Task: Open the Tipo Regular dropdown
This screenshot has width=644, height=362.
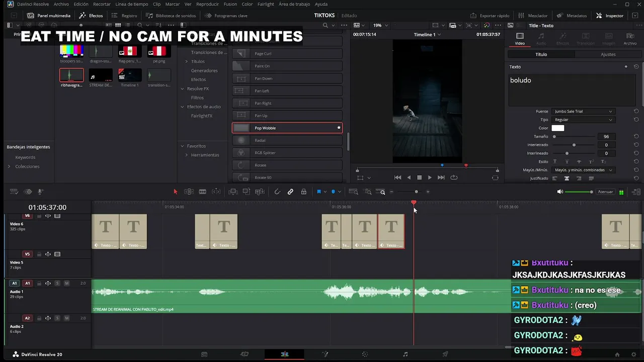Action: pyautogui.click(x=583, y=120)
